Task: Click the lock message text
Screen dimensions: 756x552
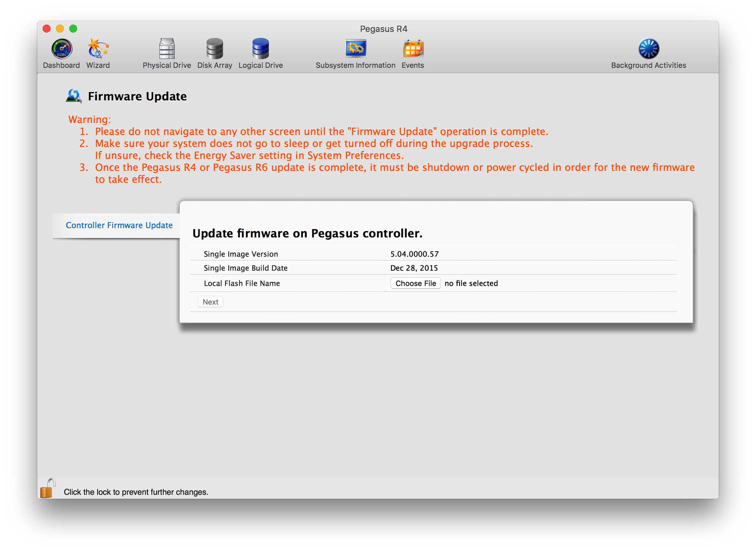Action: tap(136, 491)
